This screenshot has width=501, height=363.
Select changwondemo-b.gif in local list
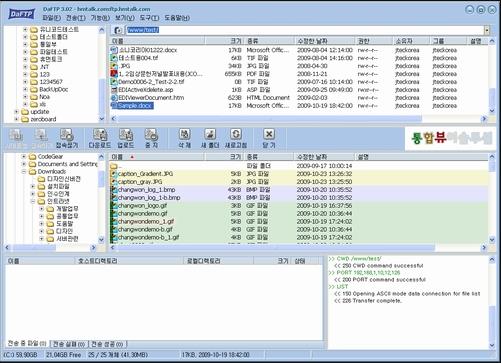(x=145, y=229)
